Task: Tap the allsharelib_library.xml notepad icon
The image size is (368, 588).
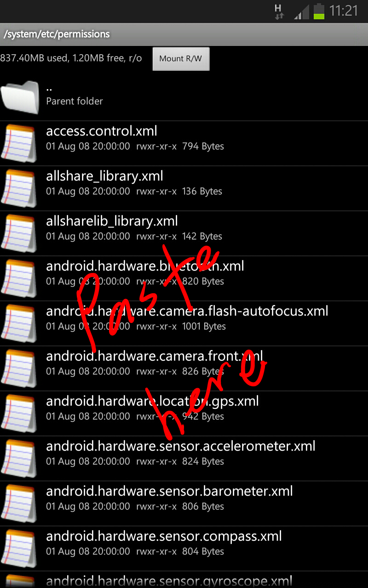Action: click(18, 233)
